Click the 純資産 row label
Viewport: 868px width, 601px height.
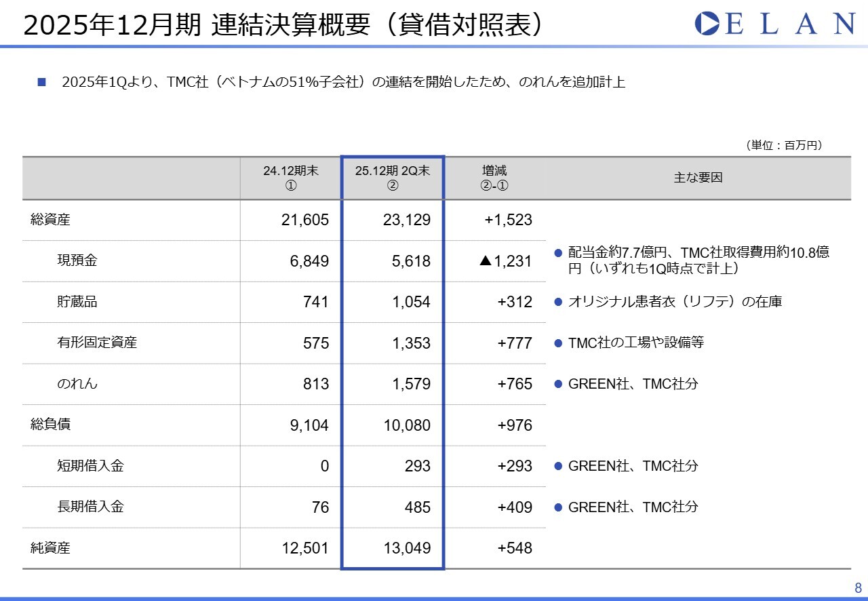[50, 548]
